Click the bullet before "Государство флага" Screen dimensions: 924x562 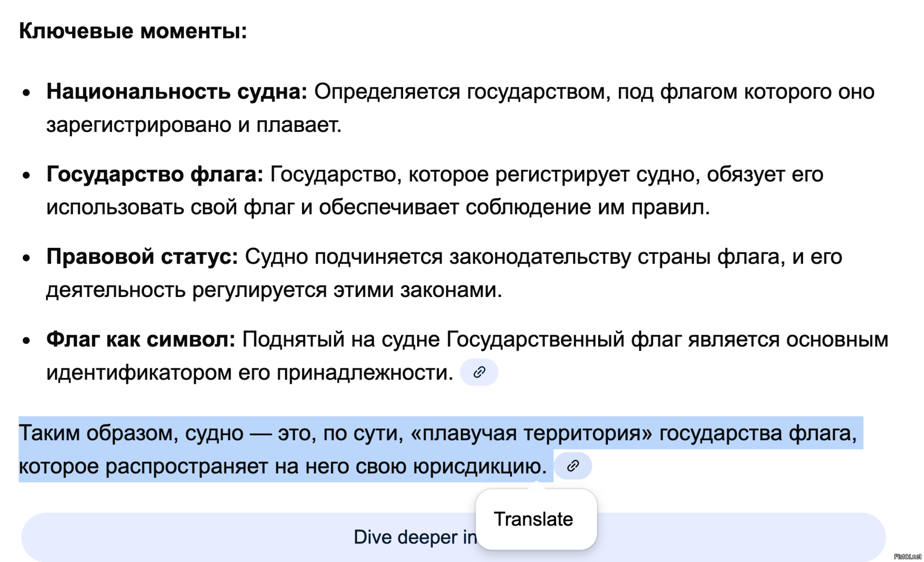coord(27,175)
